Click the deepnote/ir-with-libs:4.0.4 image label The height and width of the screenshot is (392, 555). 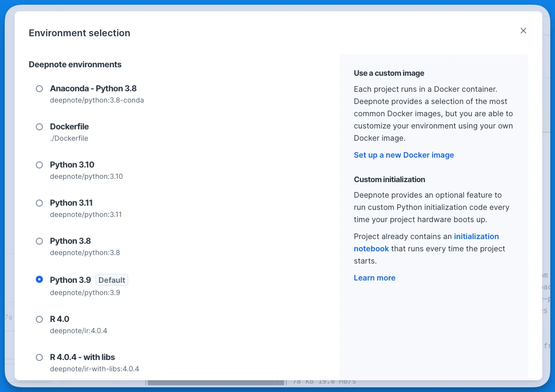[95, 369]
